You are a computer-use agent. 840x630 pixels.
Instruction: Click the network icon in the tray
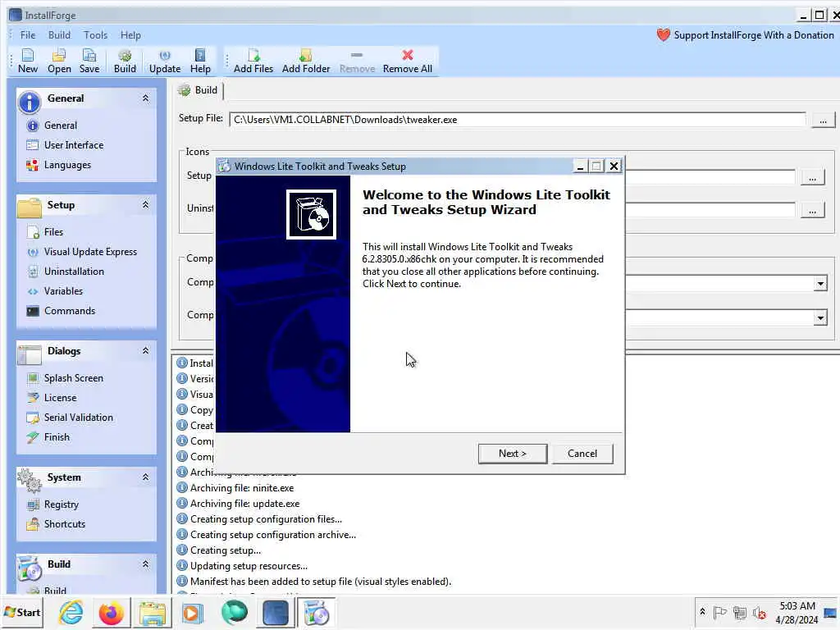click(x=740, y=612)
